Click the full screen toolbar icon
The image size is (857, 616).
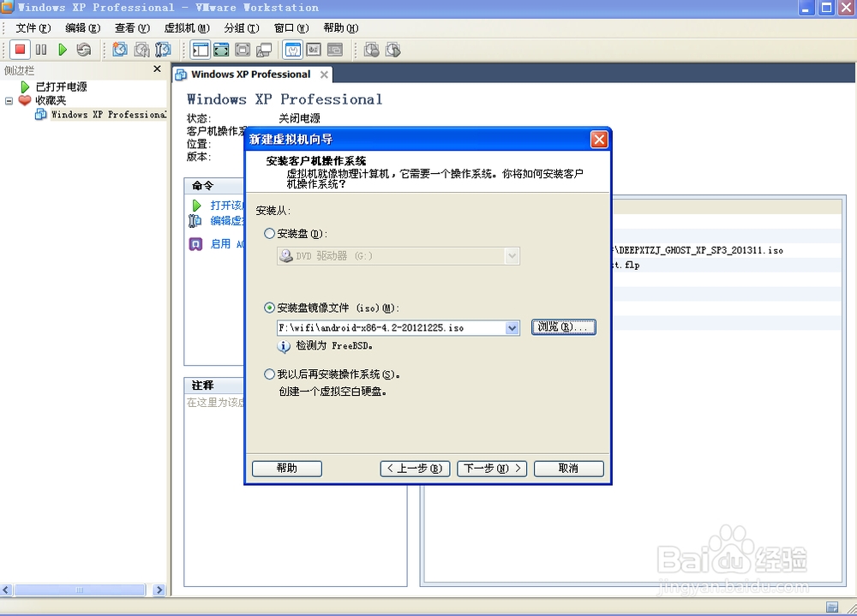(243, 50)
